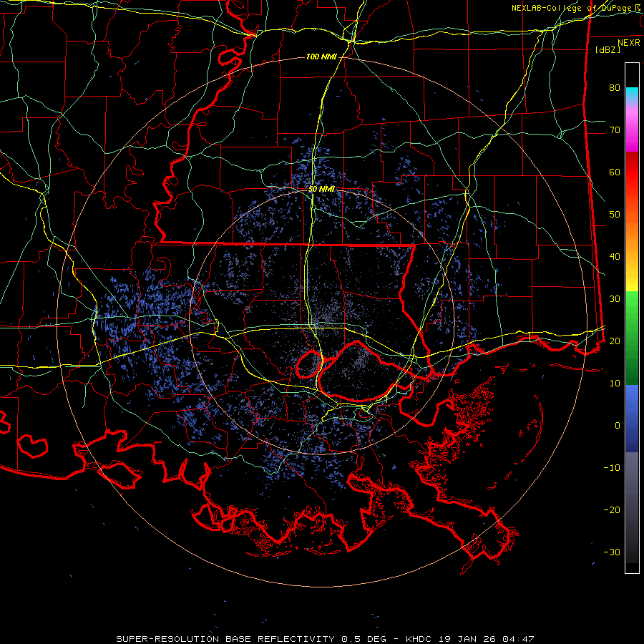644x644 pixels.
Task: Click the -10 value on the dBZ scale
Action: coord(612,468)
